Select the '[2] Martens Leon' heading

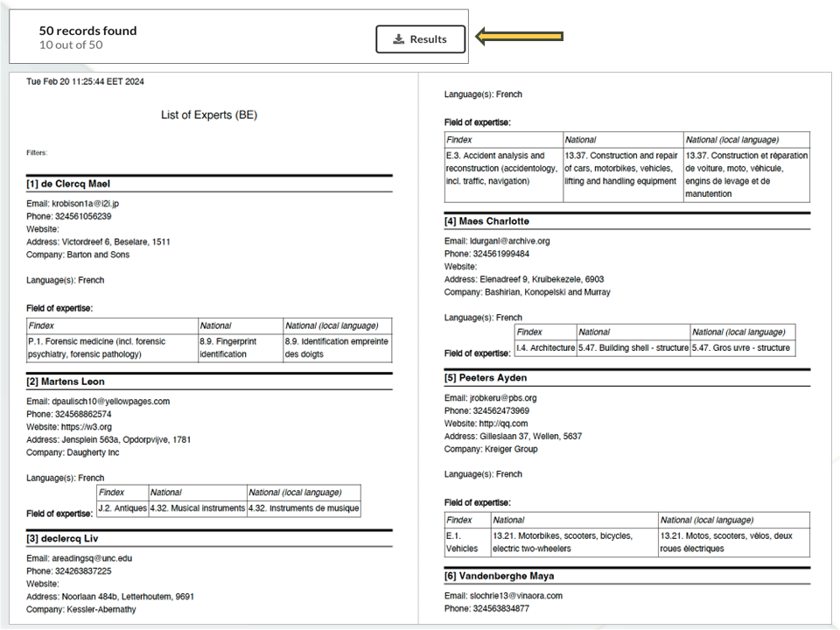pos(66,381)
